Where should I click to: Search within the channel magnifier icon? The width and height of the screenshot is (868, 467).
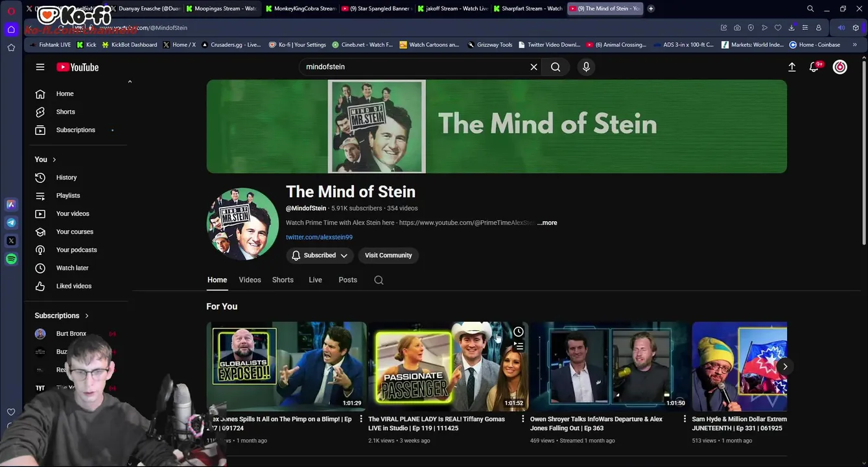click(379, 280)
